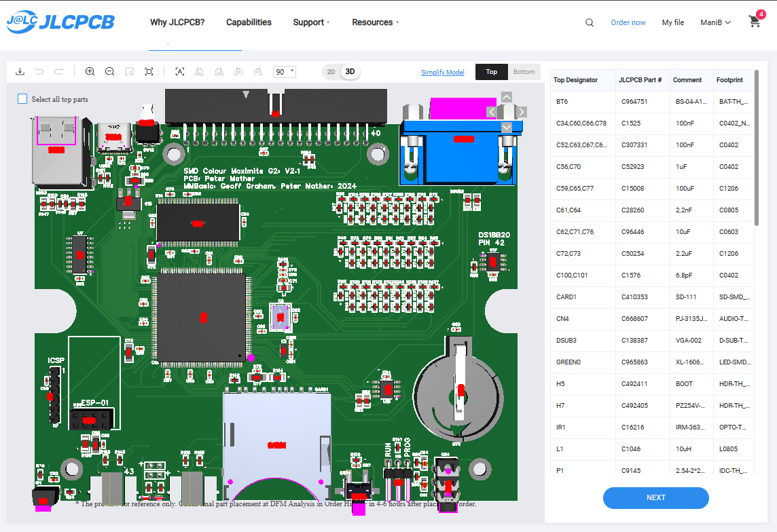Viewport: 777px width, 532px height.
Task: Select the C59,C65,C77 row
Action: [652, 189]
